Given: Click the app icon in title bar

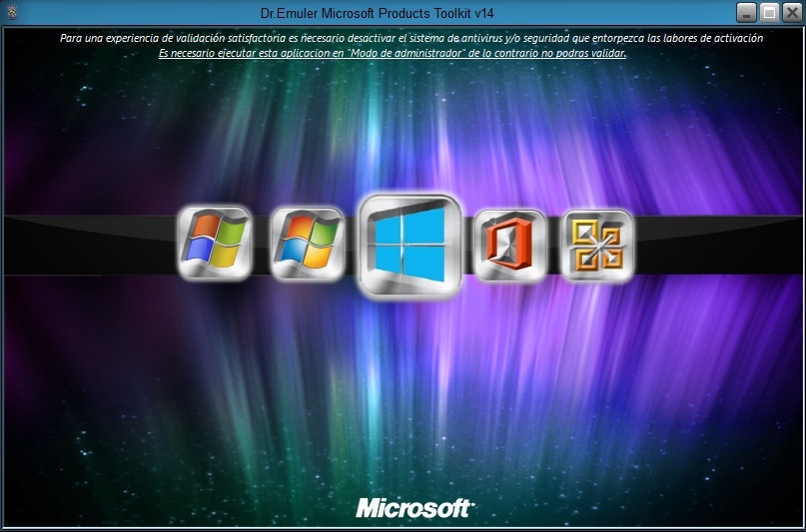Looking at the screenshot, I should (12, 12).
